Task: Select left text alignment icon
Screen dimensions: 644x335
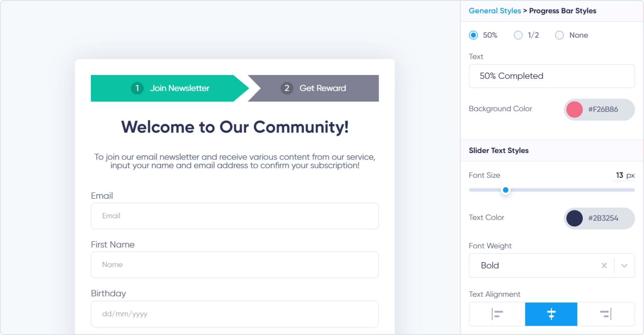Action: 497,314
